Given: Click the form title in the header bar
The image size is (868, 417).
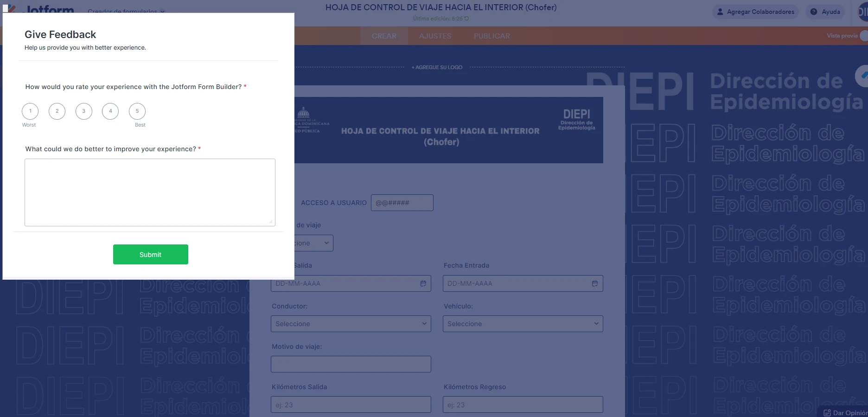Looking at the screenshot, I should (x=441, y=7).
